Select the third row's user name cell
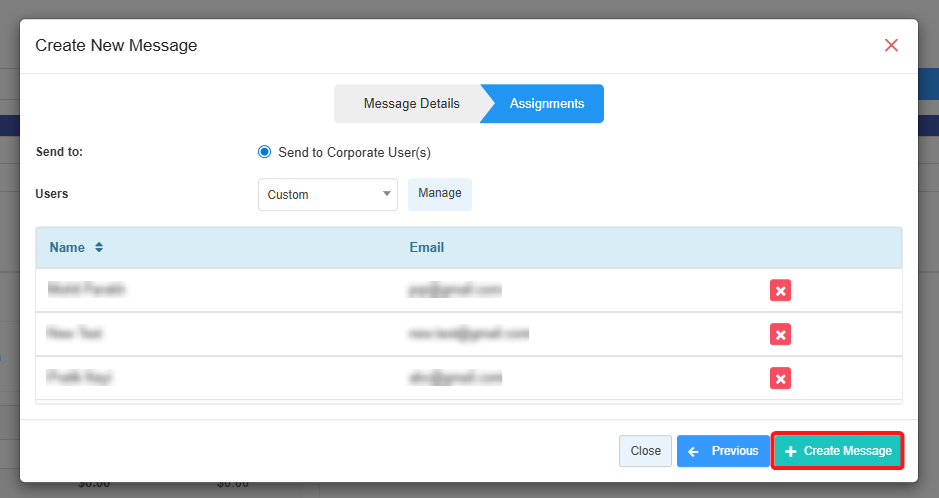Viewport: 939px width, 498px height. (x=79, y=378)
